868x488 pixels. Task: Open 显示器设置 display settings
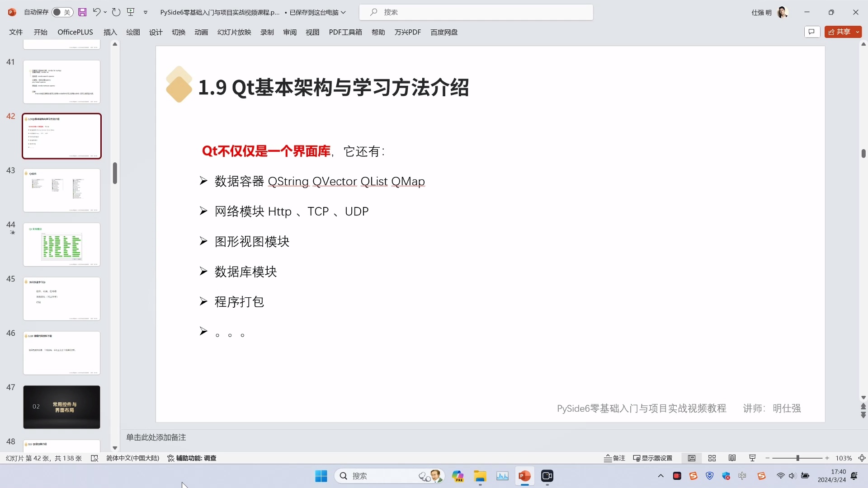tap(652, 458)
